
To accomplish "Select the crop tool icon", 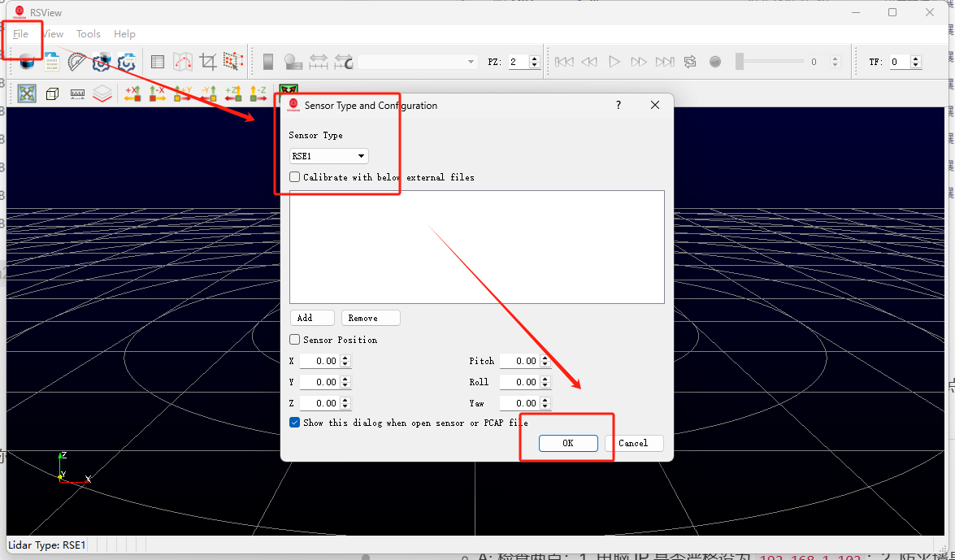I will (208, 62).
